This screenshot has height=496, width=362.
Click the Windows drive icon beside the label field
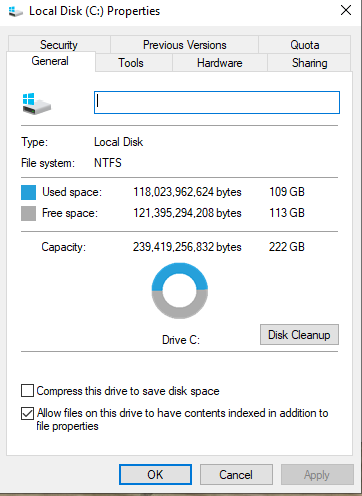[36, 104]
